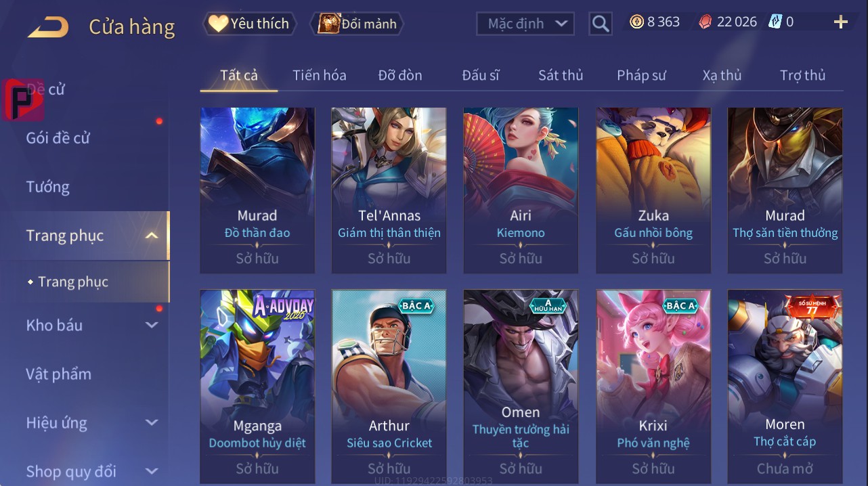Viewport: 868px width, 486px height.
Task: Click the gold coin currency icon
Action: point(636,22)
